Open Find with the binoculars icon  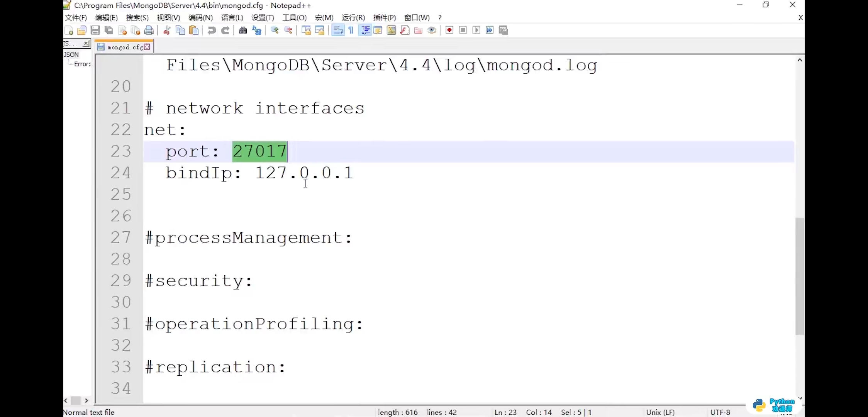click(243, 30)
